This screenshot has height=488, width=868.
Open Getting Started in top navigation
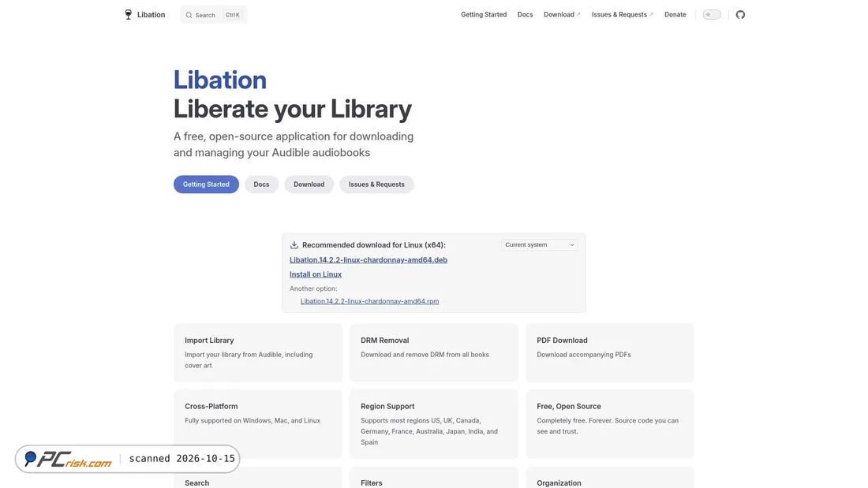tap(483, 15)
